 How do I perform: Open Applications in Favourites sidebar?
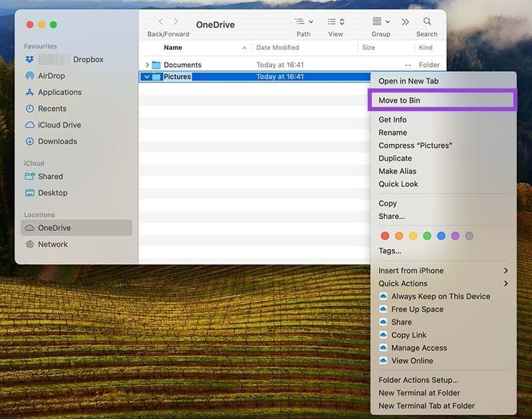click(59, 92)
